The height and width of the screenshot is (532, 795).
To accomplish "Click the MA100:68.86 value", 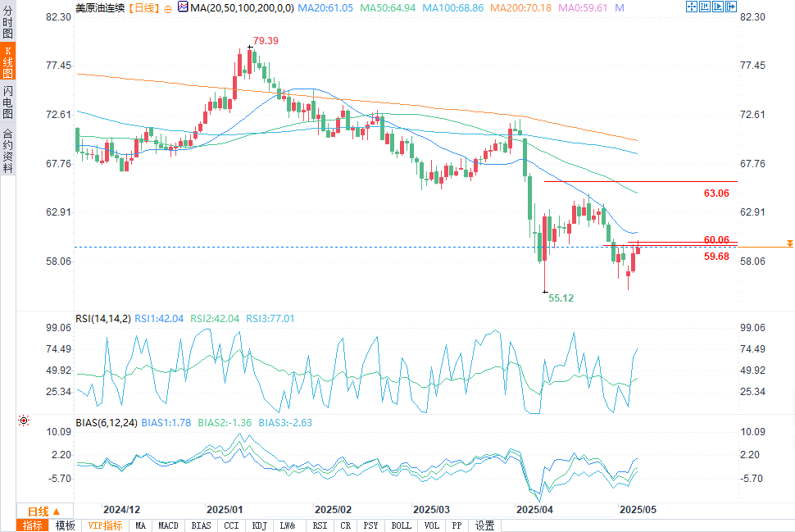I will tap(452, 8).
